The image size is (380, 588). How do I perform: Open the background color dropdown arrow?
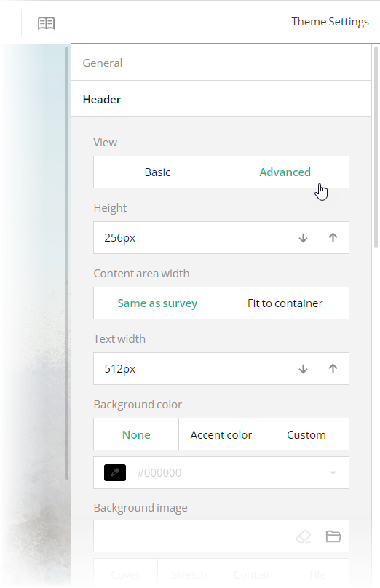click(x=333, y=473)
